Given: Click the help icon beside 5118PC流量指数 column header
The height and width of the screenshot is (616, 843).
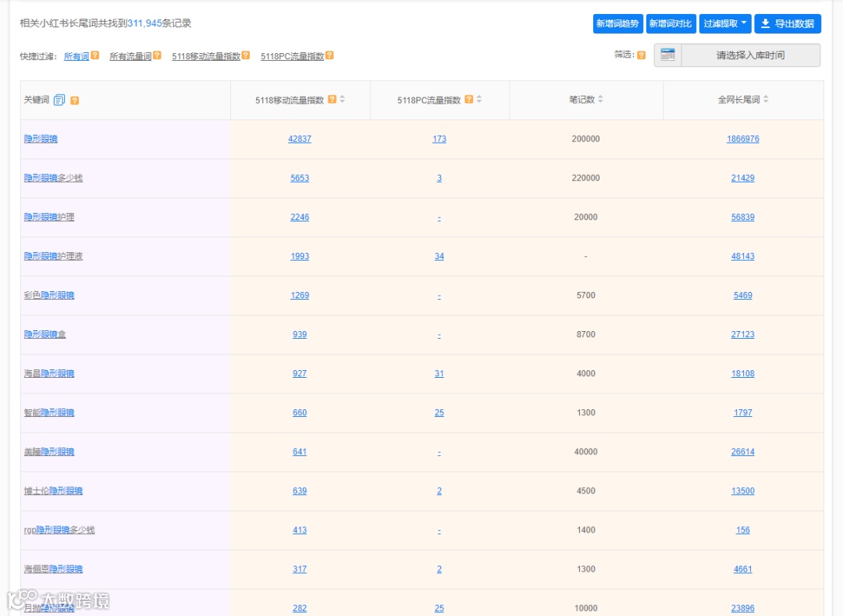Looking at the screenshot, I should click(469, 99).
